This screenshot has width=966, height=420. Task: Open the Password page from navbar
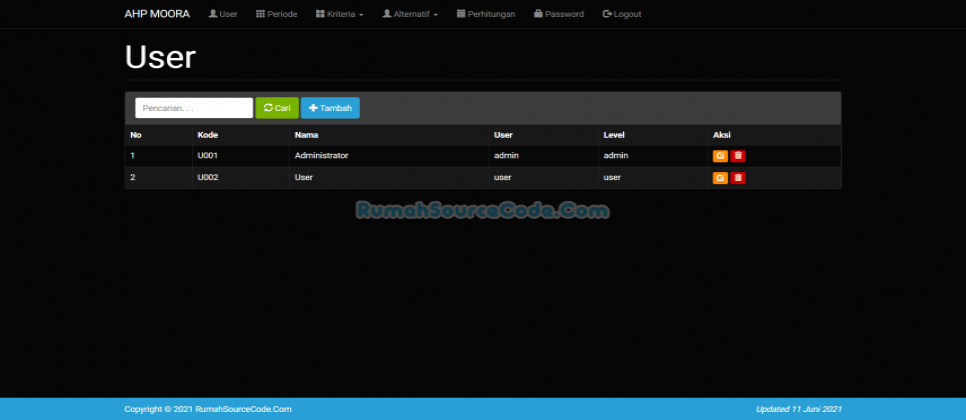coord(558,14)
